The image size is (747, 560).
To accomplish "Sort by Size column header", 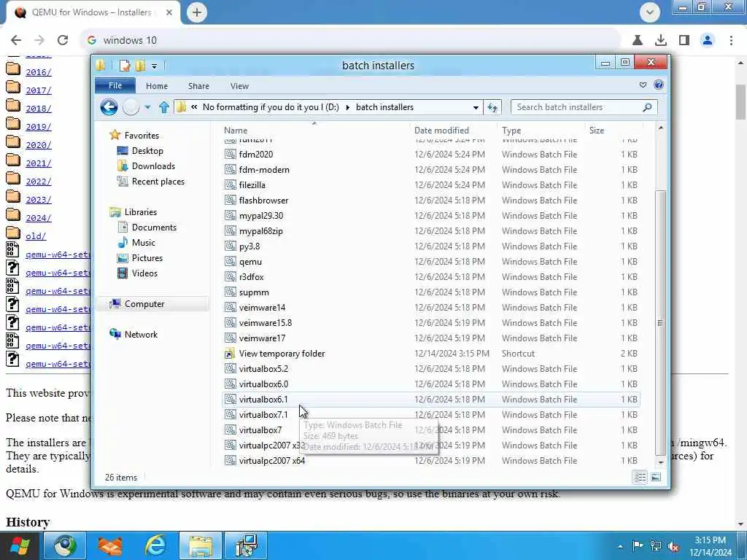I will (x=597, y=131).
